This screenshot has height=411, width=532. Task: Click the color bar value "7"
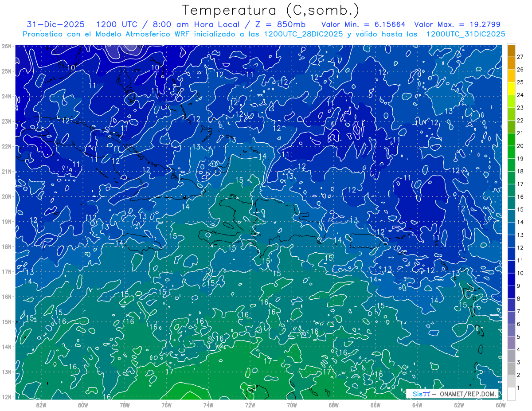click(519, 312)
